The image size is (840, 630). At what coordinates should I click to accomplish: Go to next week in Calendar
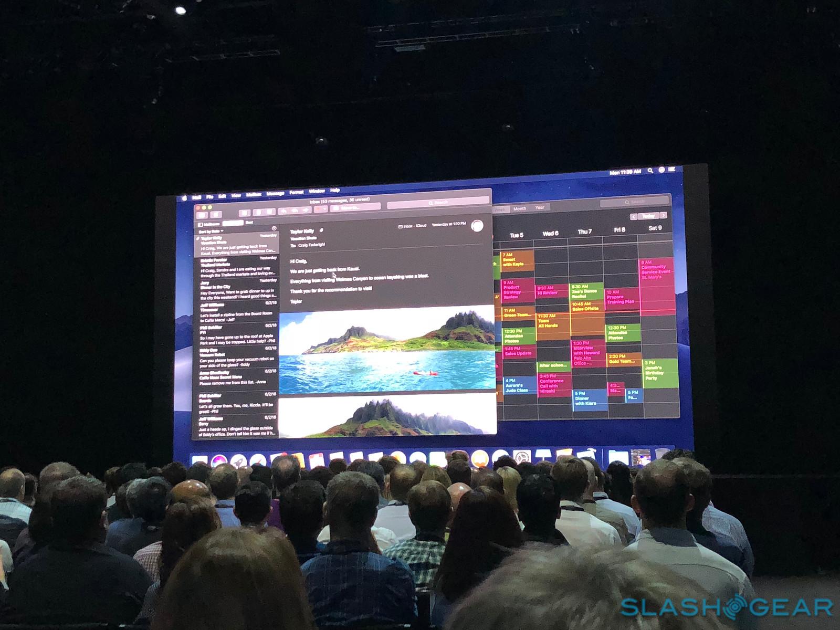pyautogui.click(x=664, y=216)
